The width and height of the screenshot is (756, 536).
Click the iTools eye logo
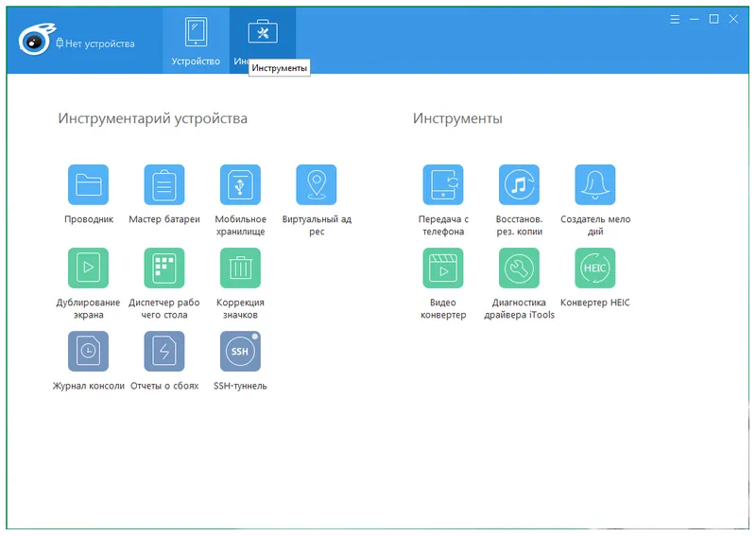coord(36,40)
